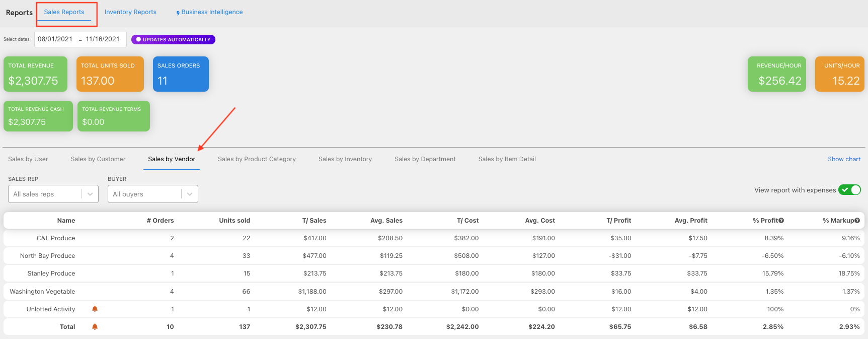This screenshot has width=868, height=339.
Task: Click Avg. Sales column header
Action: coord(386,221)
